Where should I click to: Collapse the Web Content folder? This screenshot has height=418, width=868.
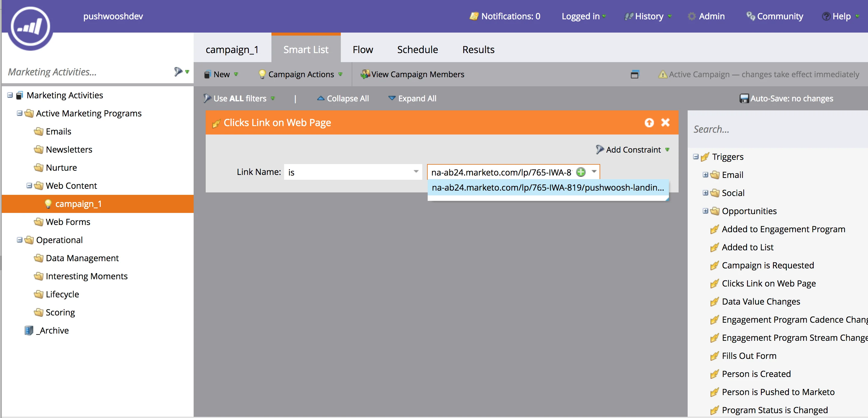click(29, 185)
